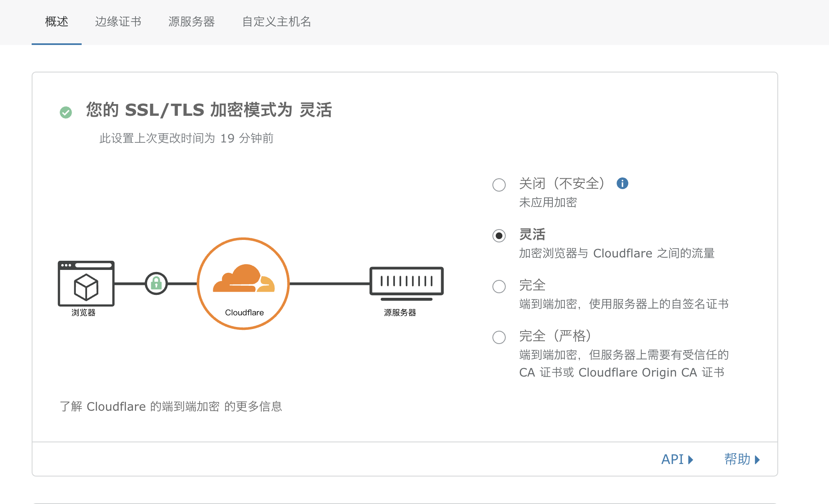This screenshot has height=504, width=829.
Task: Open the 自定义主机名 tab
Action: click(276, 22)
